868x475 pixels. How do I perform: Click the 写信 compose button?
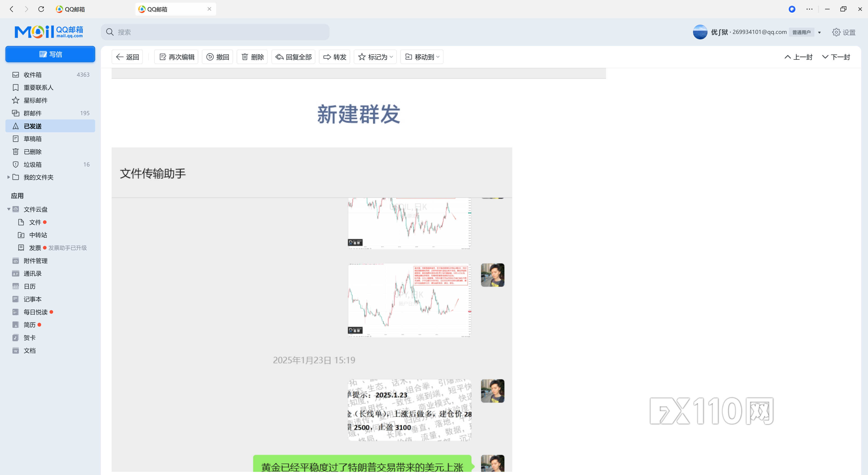click(50, 54)
